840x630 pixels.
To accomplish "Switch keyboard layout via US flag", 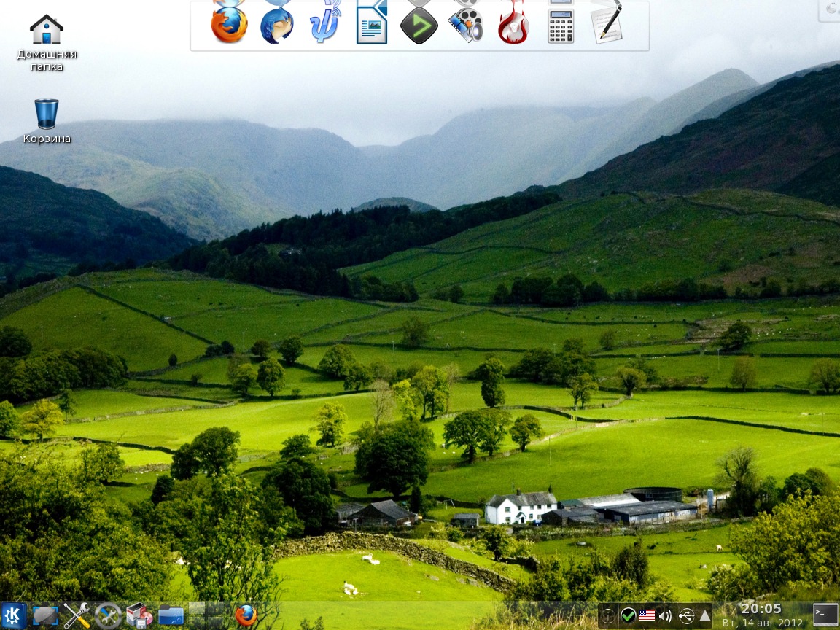I will point(647,616).
